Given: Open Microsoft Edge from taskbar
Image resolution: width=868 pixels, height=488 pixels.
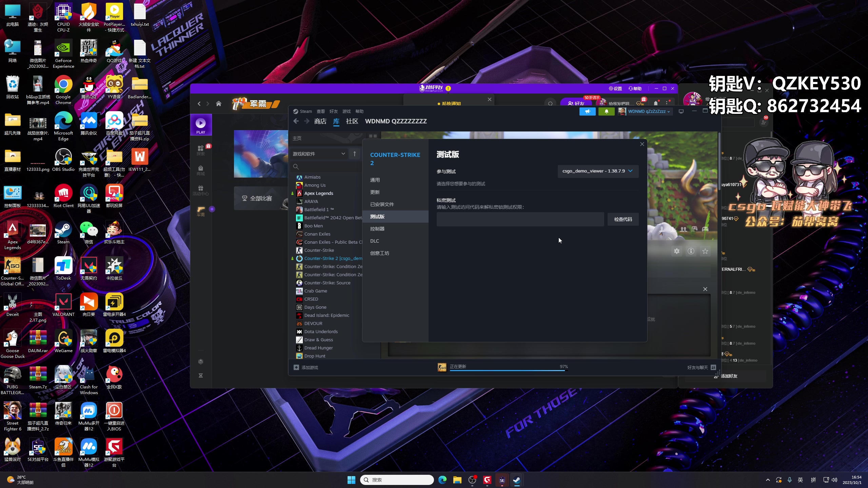Looking at the screenshot, I should (442, 480).
